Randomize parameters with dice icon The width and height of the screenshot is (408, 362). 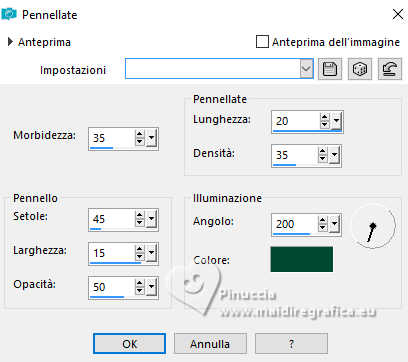point(360,69)
